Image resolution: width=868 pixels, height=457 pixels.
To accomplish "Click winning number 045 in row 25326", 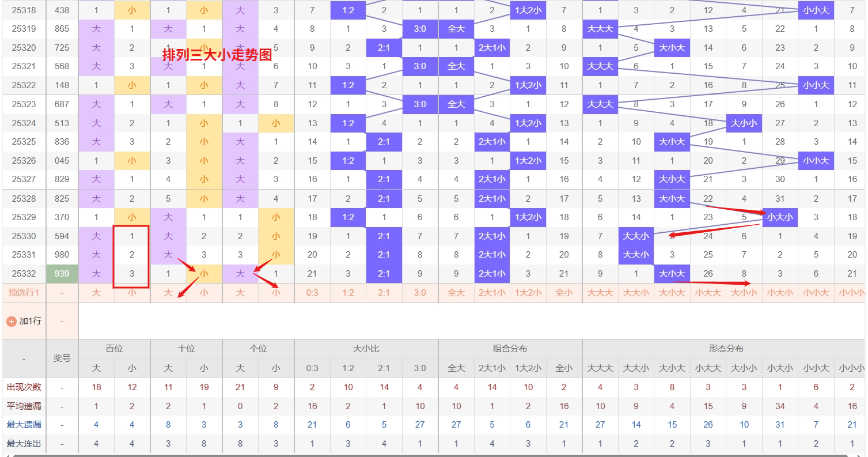I will point(62,161).
